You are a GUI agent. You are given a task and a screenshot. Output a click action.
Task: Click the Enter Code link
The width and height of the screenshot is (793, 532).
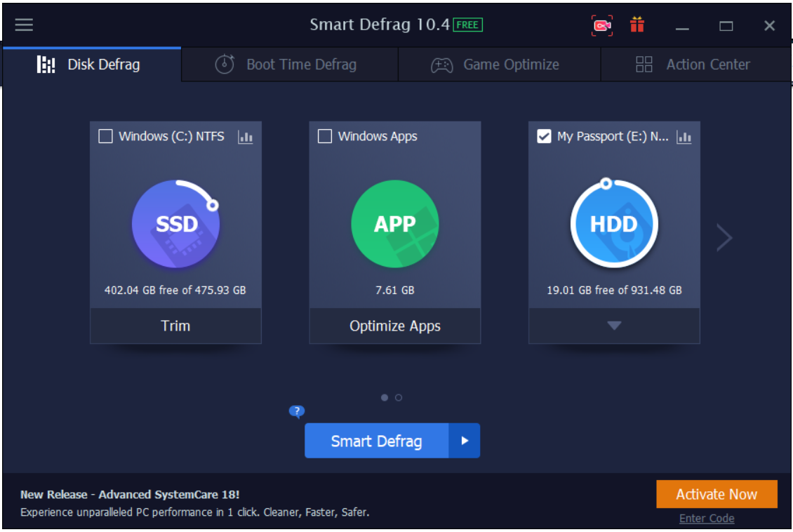click(707, 519)
